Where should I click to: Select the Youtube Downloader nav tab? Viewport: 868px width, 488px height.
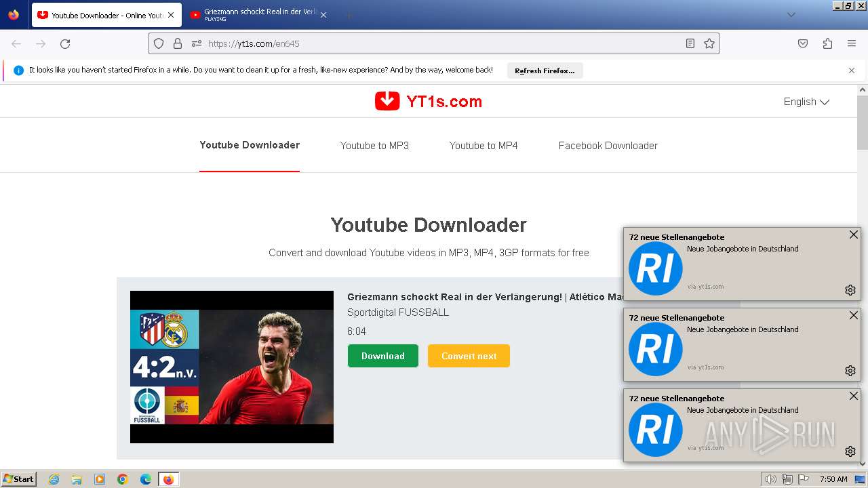[x=250, y=145]
